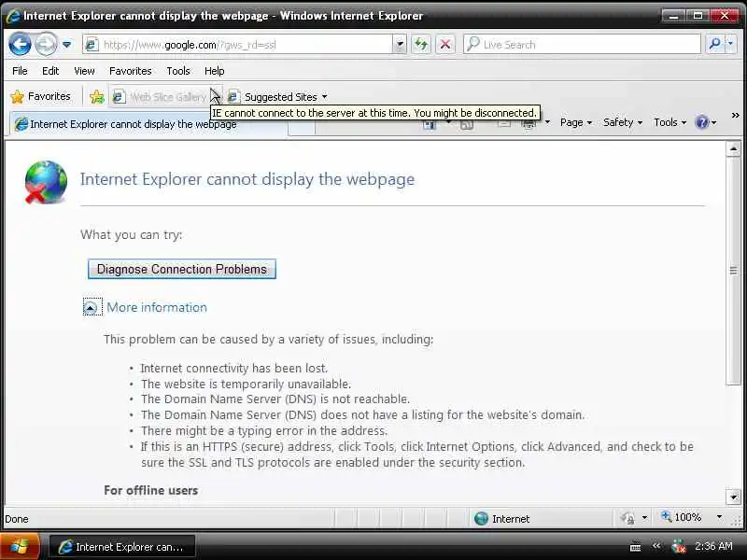Open the Print dropdown arrow
The height and width of the screenshot is (560, 747).
547,123
